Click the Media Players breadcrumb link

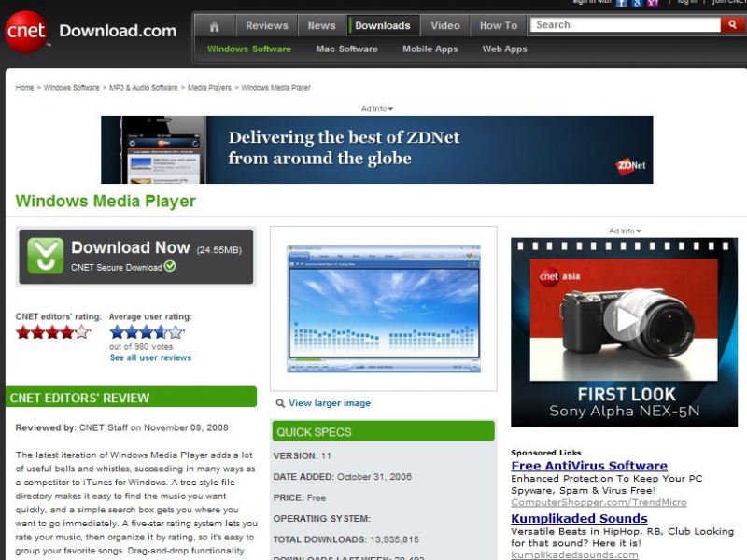point(209,88)
